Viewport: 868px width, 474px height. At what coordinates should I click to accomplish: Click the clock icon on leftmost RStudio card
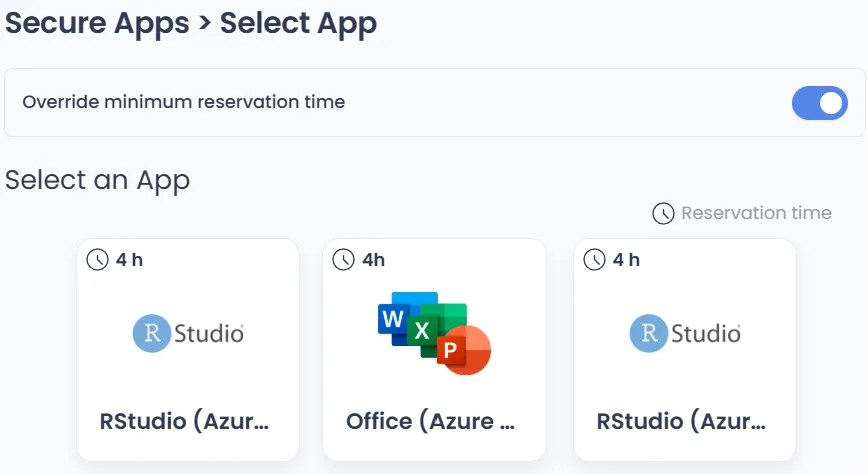pos(98,260)
